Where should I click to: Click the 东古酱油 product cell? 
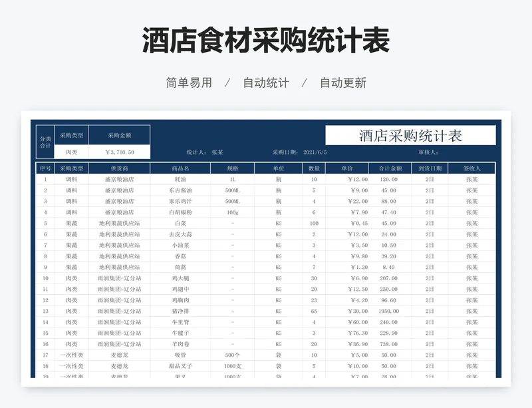(x=180, y=190)
